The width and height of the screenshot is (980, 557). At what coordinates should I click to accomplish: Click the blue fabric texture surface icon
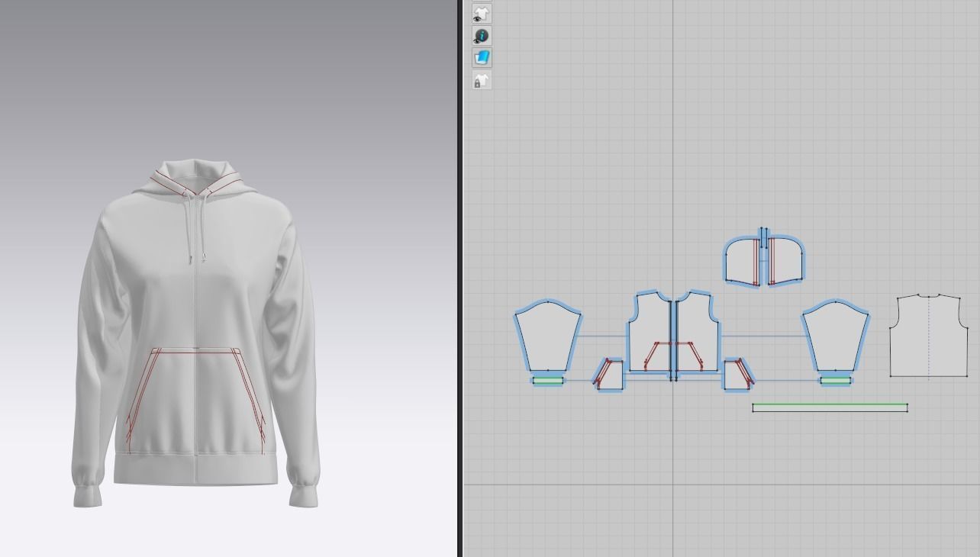pyautogui.click(x=481, y=58)
